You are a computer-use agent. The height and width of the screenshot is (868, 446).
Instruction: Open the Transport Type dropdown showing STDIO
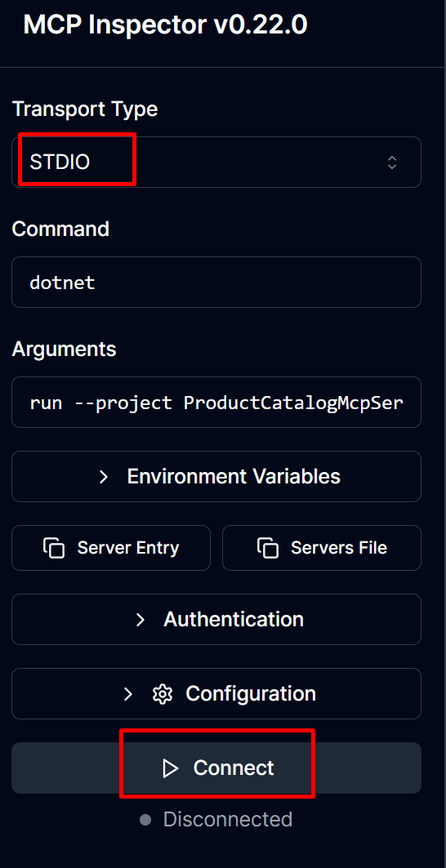pos(216,162)
